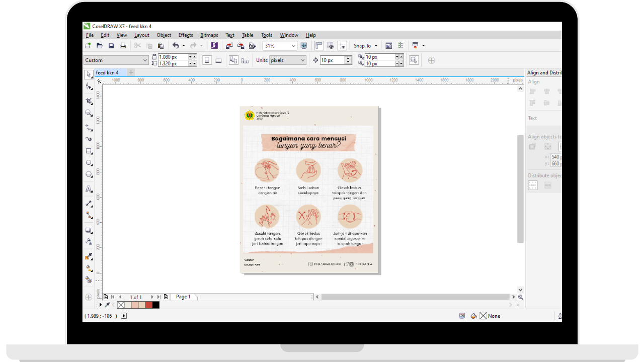Click the Undo arrow icon

176,46
